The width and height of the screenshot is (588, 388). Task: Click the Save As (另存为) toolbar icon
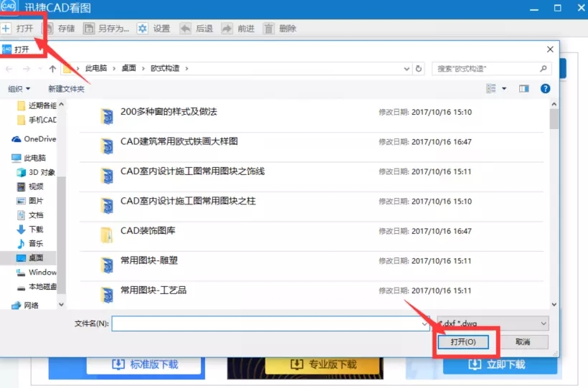pyautogui.click(x=90, y=29)
